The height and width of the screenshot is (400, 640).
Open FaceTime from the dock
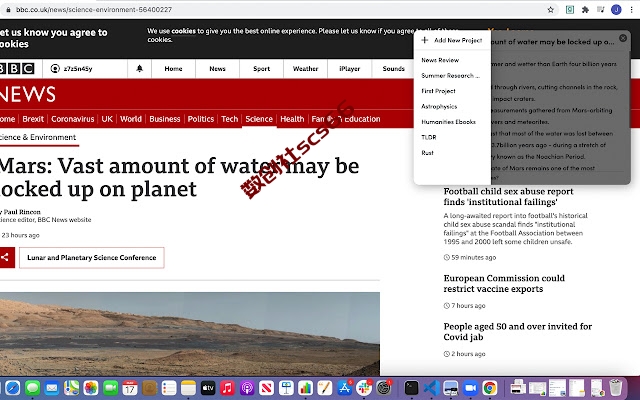[110, 388]
